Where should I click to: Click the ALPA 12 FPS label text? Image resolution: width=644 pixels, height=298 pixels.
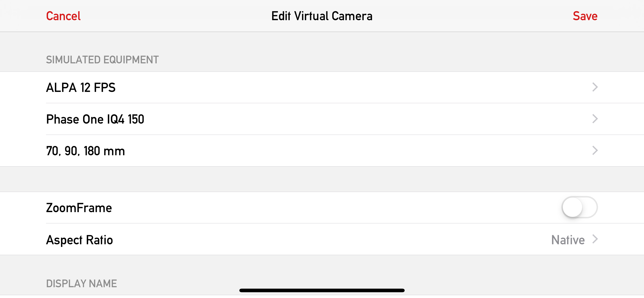(81, 88)
